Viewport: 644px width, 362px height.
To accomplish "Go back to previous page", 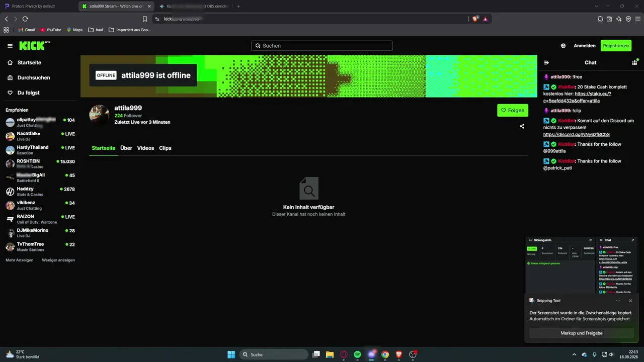I will [7, 19].
